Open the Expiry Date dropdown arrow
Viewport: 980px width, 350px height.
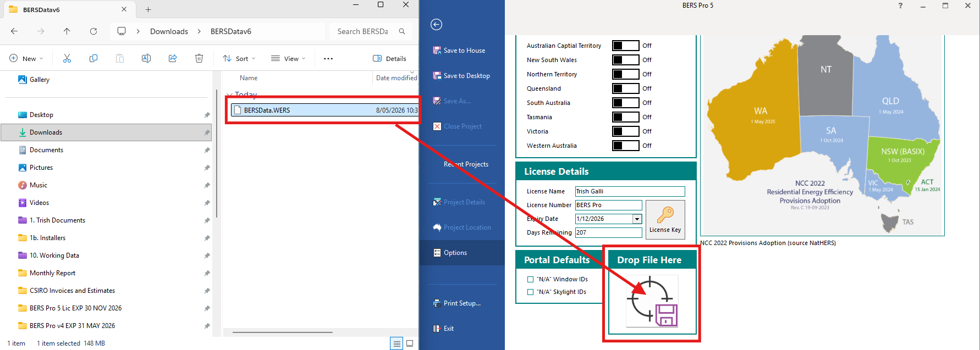(x=637, y=219)
